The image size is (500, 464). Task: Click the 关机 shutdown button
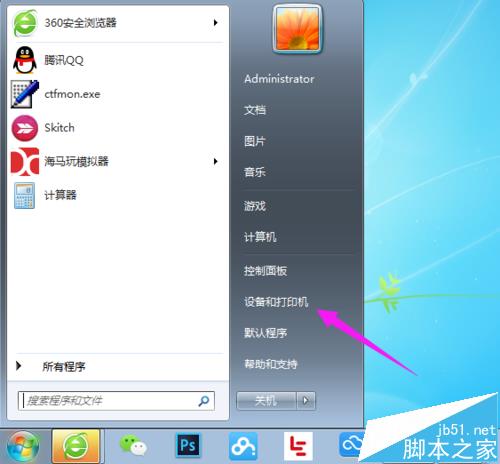(x=266, y=400)
